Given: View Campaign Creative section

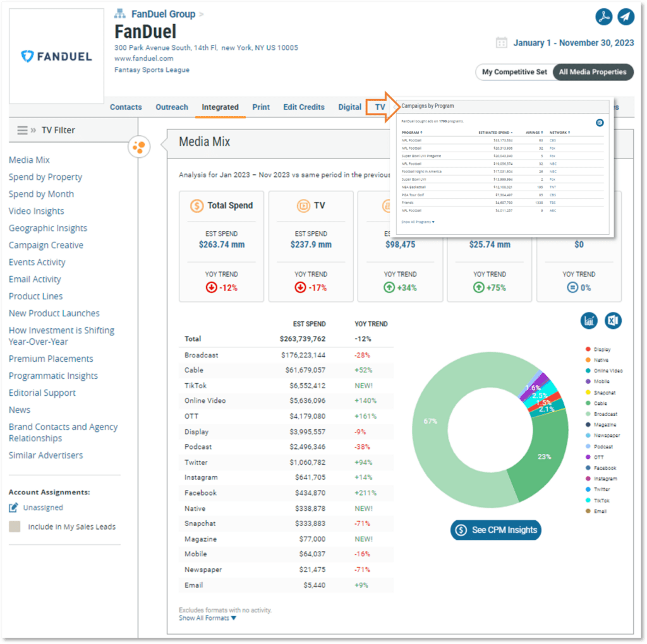Looking at the screenshot, I should click(45, 245).
